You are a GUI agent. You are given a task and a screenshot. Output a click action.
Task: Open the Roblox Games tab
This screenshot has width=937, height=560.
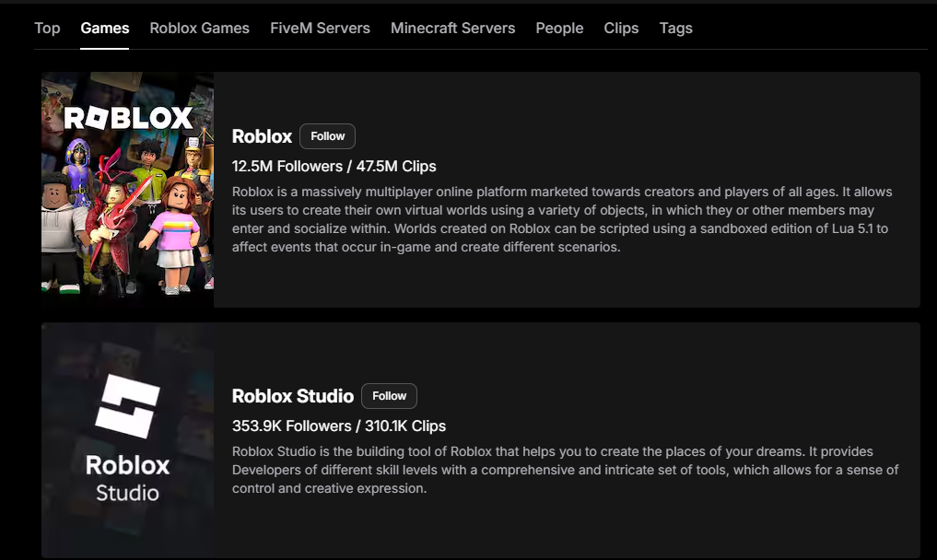pos(200,28)
